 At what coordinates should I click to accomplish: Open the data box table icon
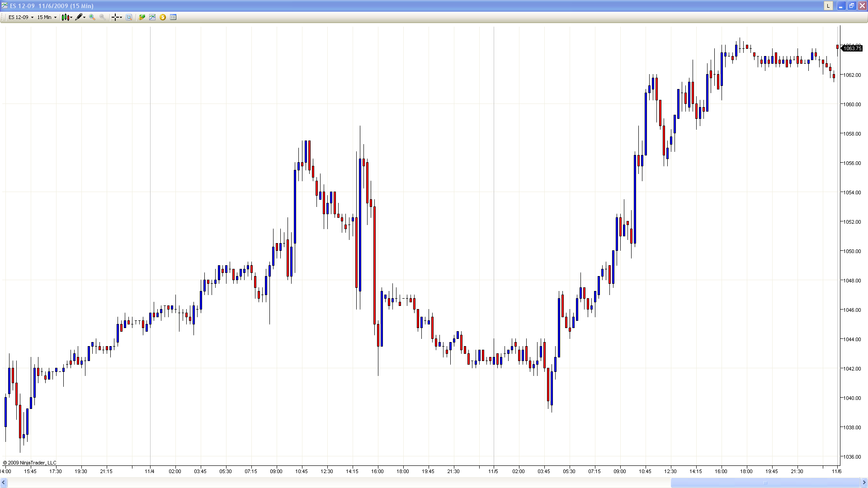[173, 17]
